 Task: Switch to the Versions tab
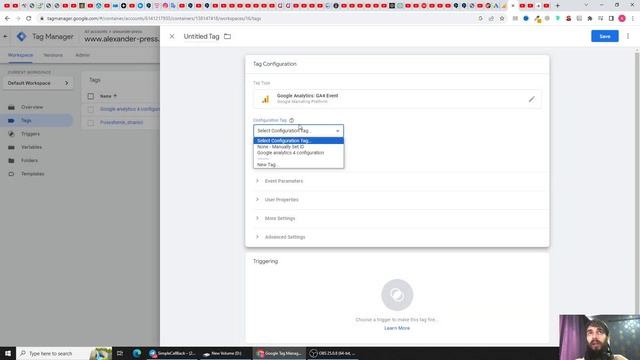tap(53, 55)
